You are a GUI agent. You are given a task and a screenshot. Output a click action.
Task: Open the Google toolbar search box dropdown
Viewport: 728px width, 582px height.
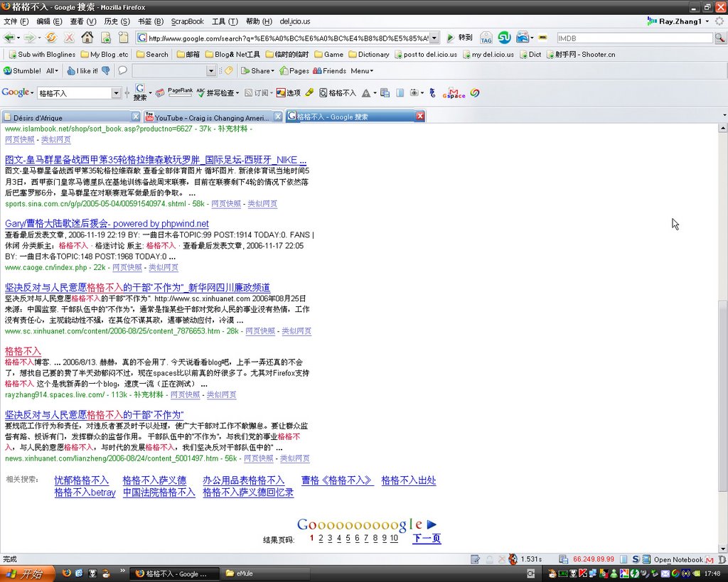[116, 93]
